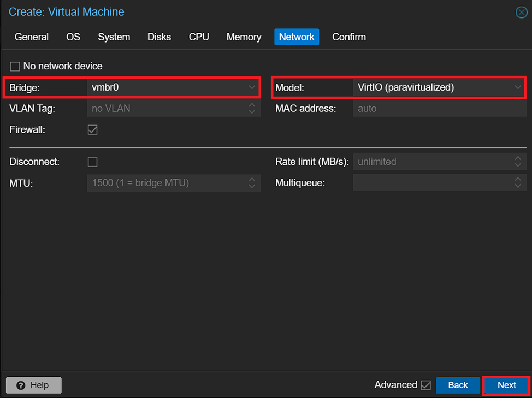
Task: Click the MTU field spinner arrows
Action: click(x=252, y=183)
